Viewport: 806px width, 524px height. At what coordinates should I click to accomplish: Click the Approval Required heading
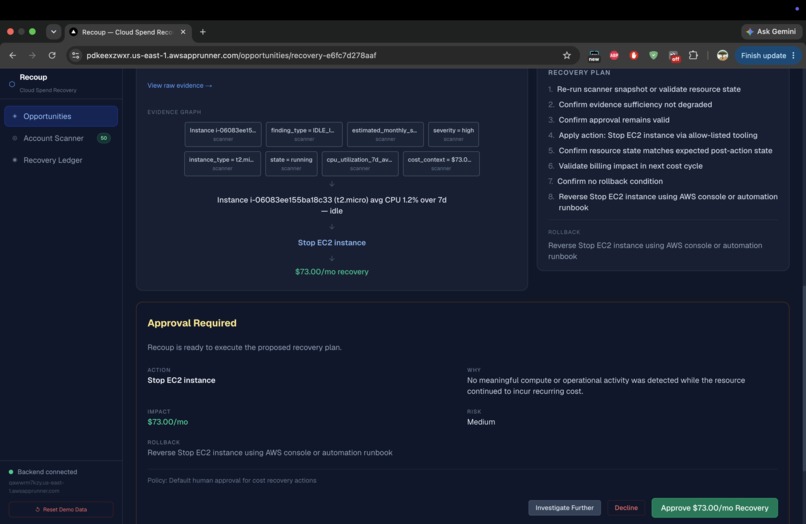[x=192, y=323]
